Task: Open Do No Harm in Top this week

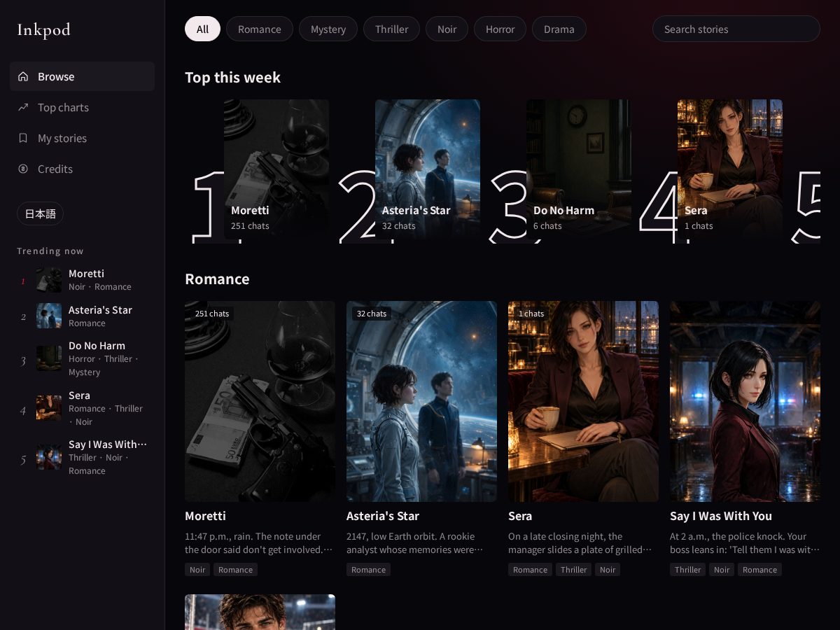Action: point(579,169)
